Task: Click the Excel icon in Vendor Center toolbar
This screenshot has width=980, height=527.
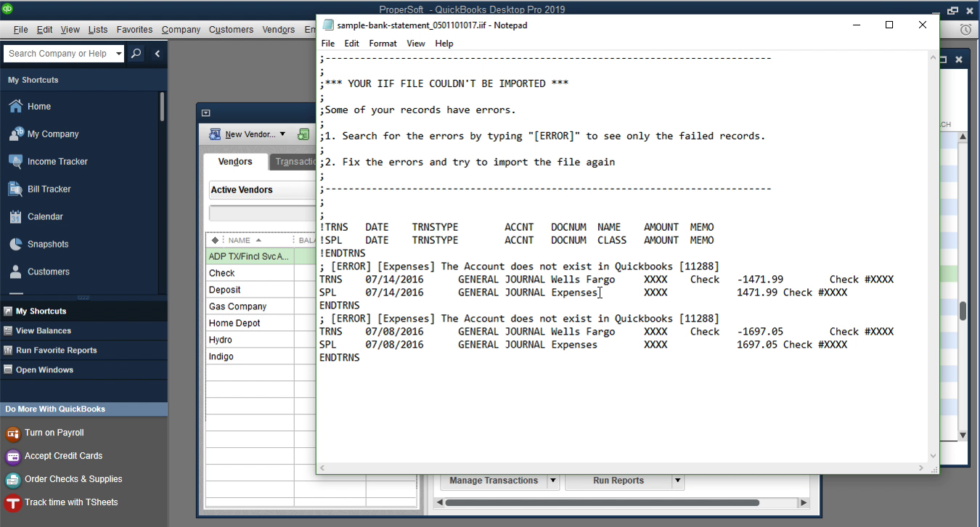Action: pyautogui.click(x=303, y=134)
